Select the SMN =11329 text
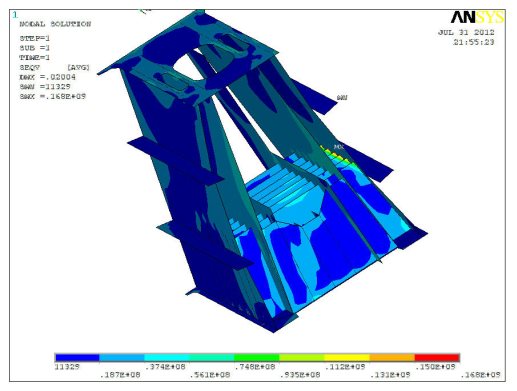This screenshot has width=517, height=391. coord(45,87)
